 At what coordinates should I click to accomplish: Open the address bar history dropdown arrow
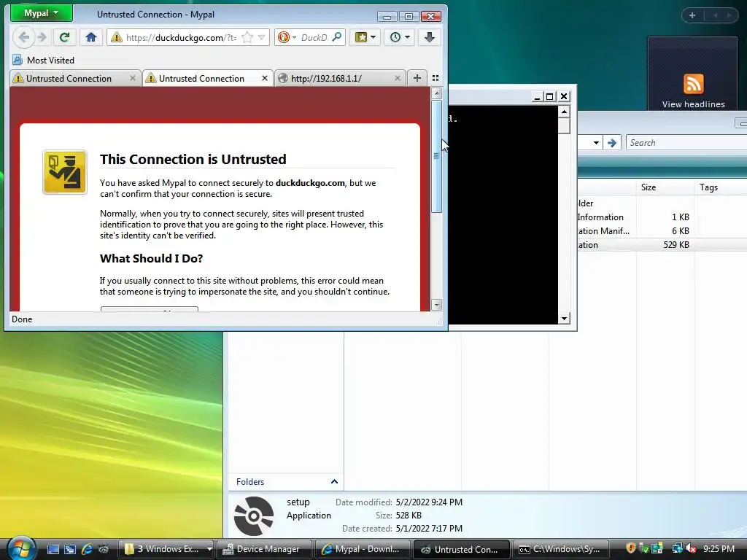click(262, 37)
